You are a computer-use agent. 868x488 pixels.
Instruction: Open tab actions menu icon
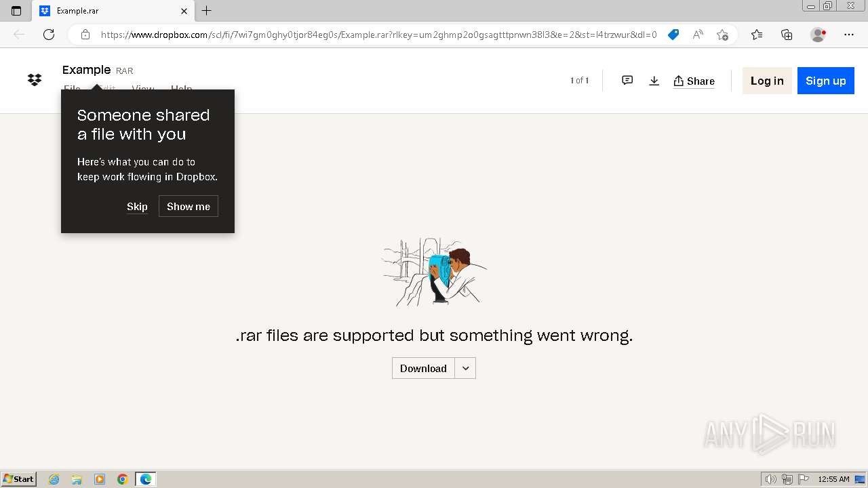tap(16, 11)
